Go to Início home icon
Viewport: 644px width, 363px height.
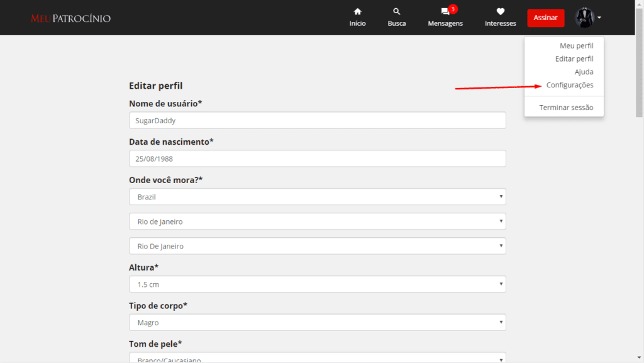(x=357, y=11)
